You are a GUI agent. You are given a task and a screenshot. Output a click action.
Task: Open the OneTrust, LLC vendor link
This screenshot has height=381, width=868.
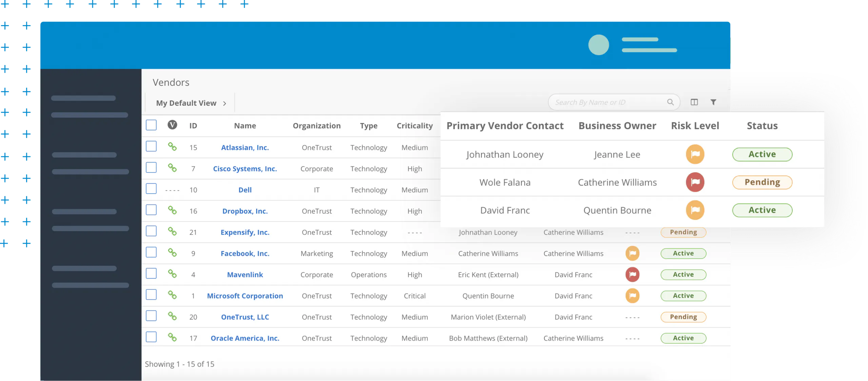tap(245, 317)
